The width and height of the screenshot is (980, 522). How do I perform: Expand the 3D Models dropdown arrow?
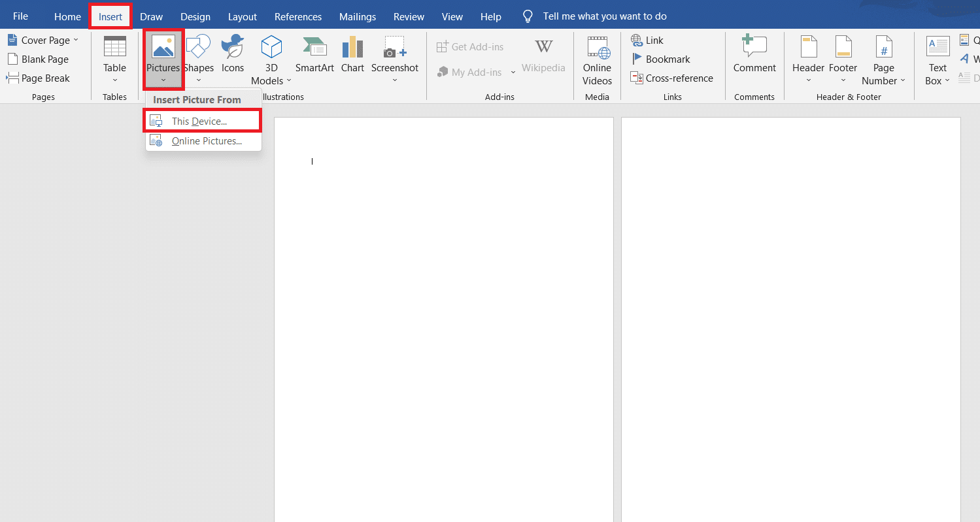pos(288,81)
